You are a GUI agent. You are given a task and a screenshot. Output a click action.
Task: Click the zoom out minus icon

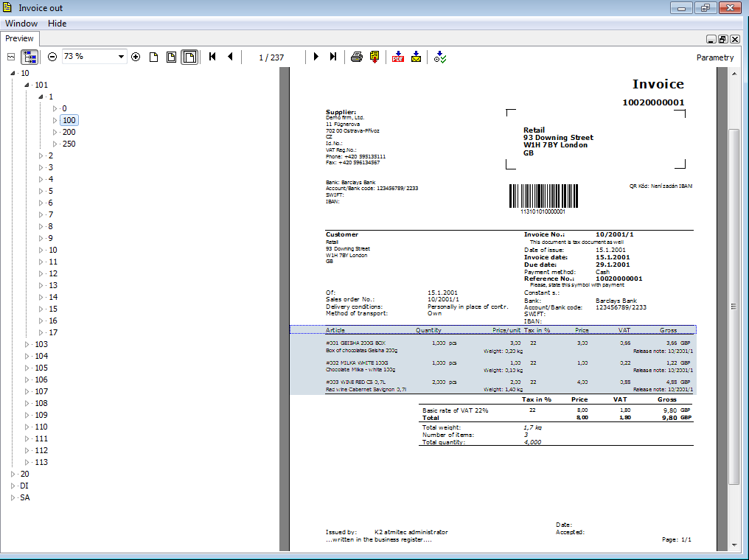point(52,57)
